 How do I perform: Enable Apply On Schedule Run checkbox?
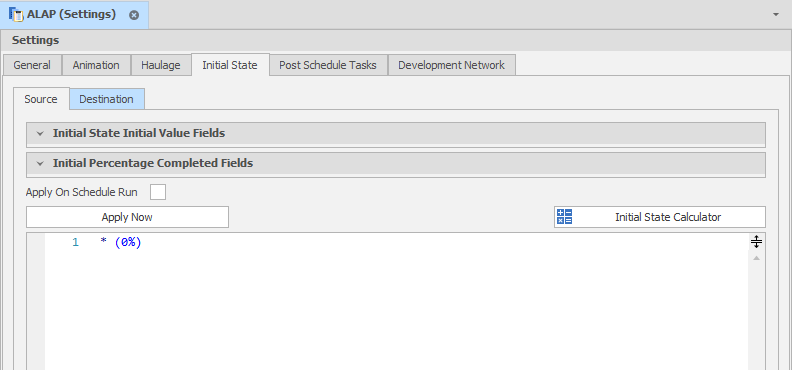click(x=158, y=192)
